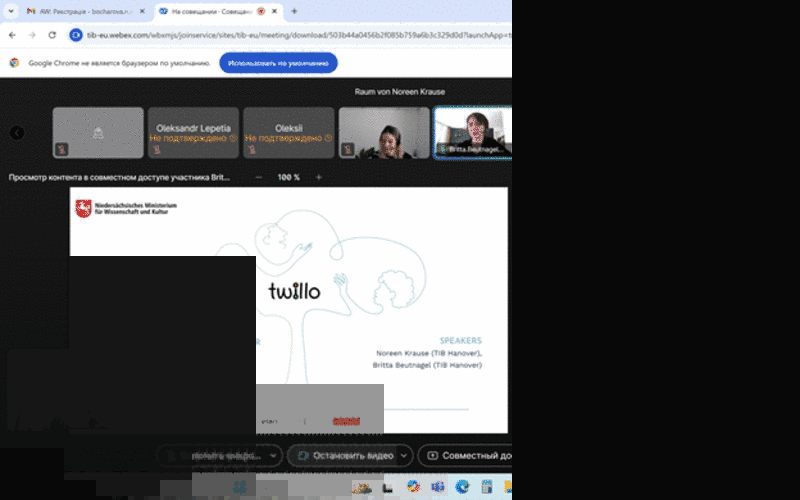The height and width of the screenshot is (500, 800).
Task: Zoom out shared content with minus
Action: coord(259,178)
